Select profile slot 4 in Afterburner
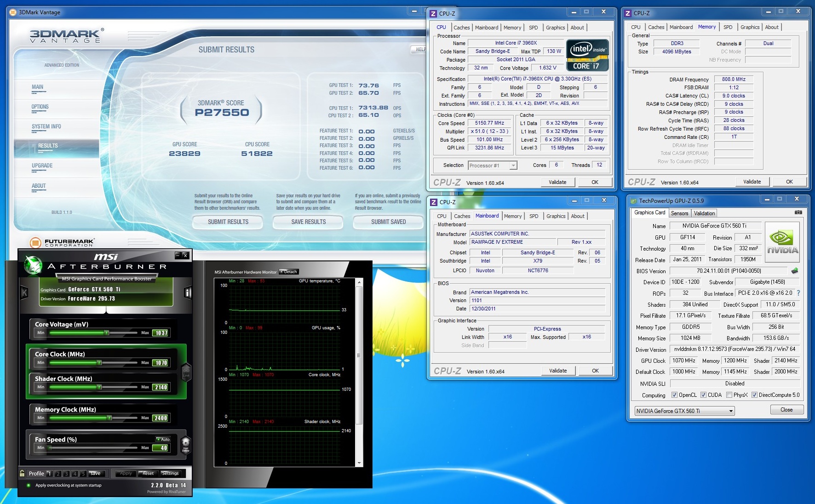The width and height of the screenshot is (815, 504). click(75, 473)
